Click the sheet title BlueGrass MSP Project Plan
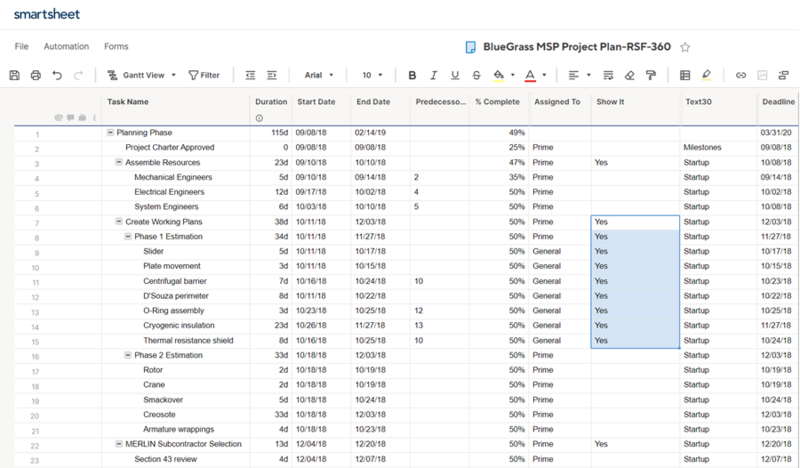 [577, 47]
